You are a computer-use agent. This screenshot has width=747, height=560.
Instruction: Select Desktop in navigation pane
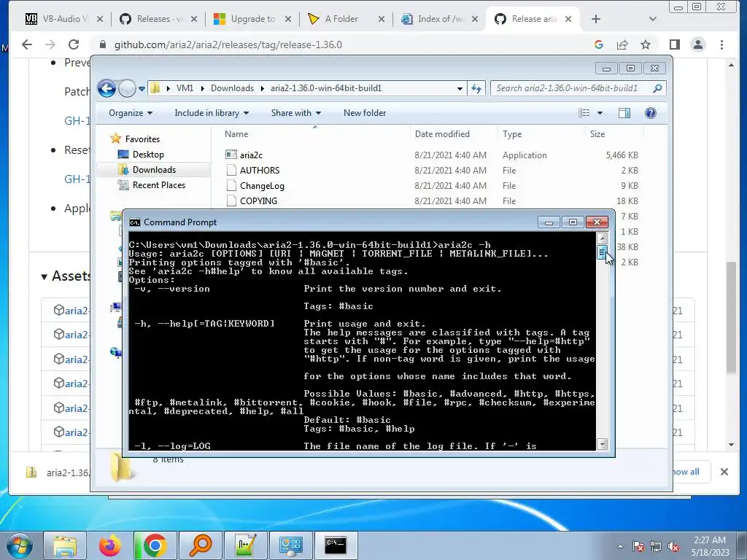(148, 155)
